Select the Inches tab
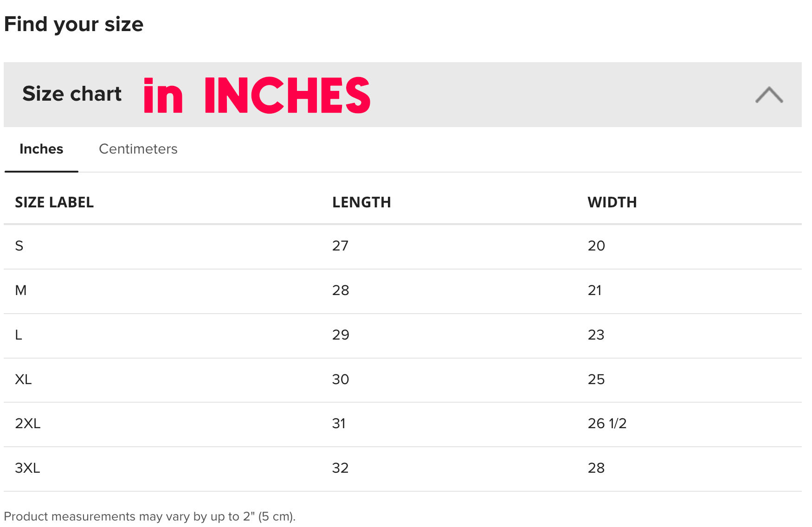 [41, 149]
